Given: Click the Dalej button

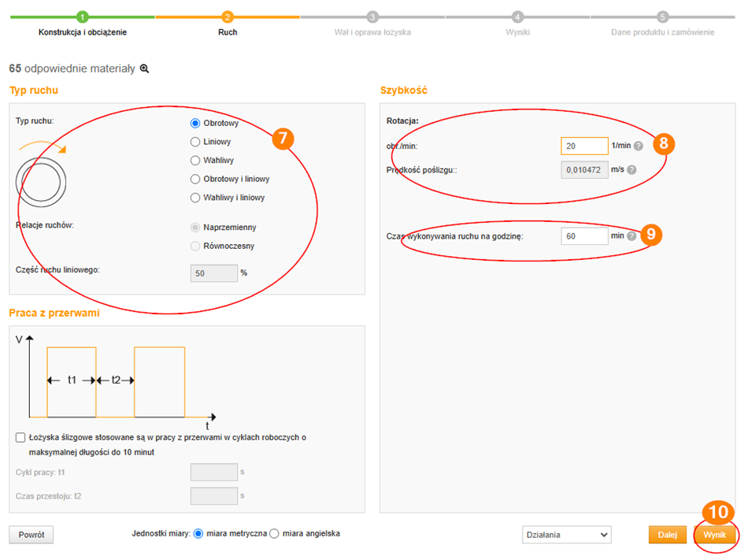Looking at the screenshot, I should coord(667,535).
